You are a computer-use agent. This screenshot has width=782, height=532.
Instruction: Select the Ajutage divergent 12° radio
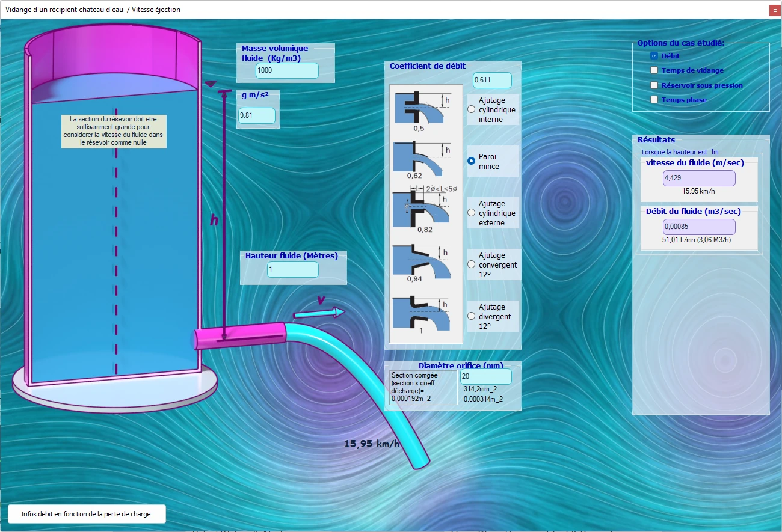point(472,316)
